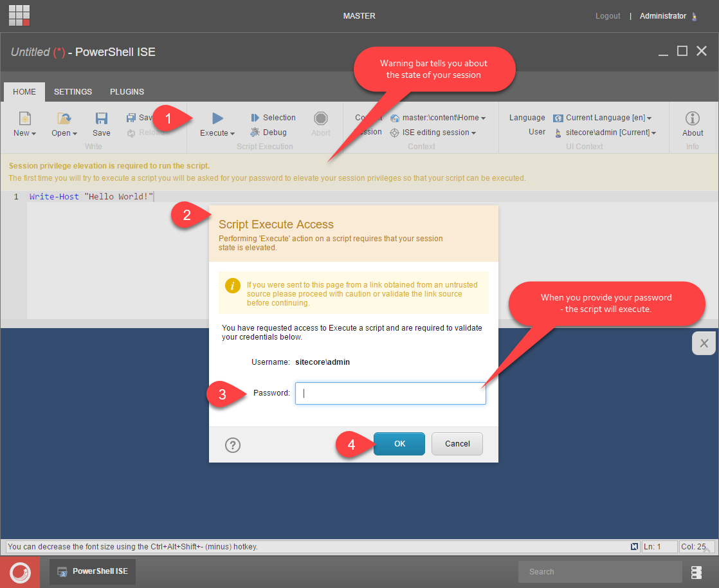Screen dimensions: 719x588
Task: Open the Sitecore launchpad grid icon
Action: click(x=19, y=15)
